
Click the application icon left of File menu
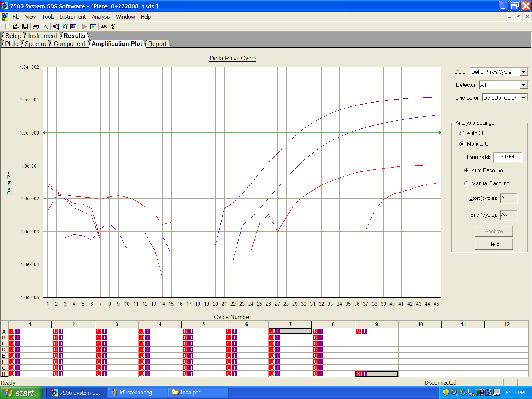[5, 17]
